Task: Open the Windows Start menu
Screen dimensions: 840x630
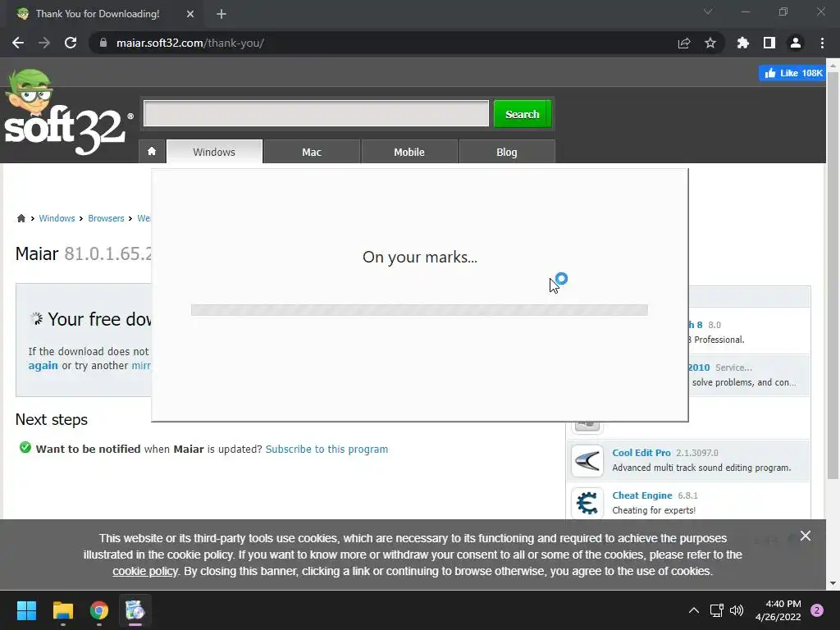Action: [x=26, y=610]
